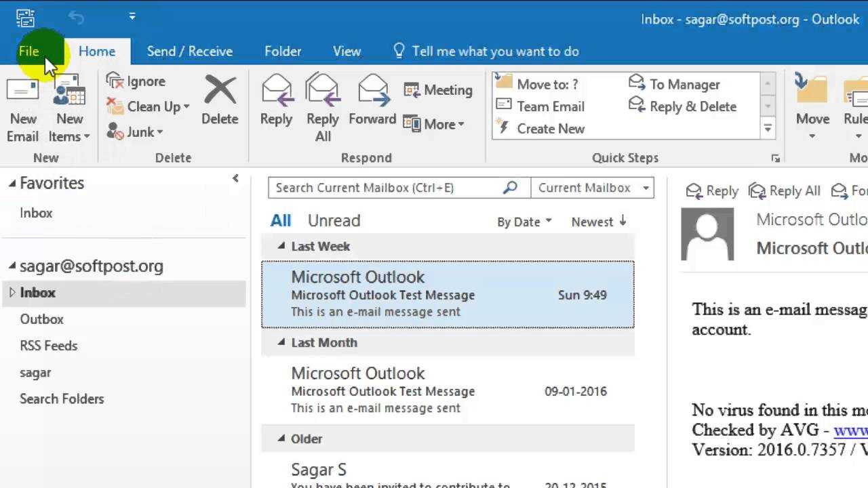This screenshot has height=488, width=868.
Task: Collapse the folder pane with the arrow
Action: [235, 178]
